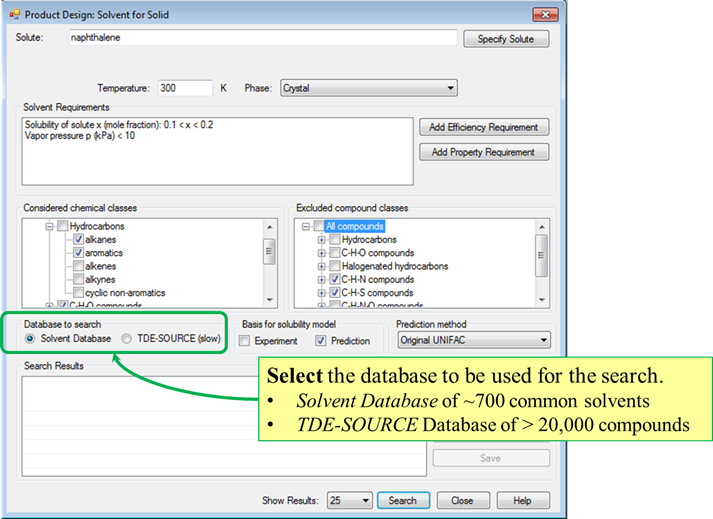The height and width of the screenshot is (519, 713).
Task: Open the Phase dropdown showing Crystal
Action: point(369,88)
